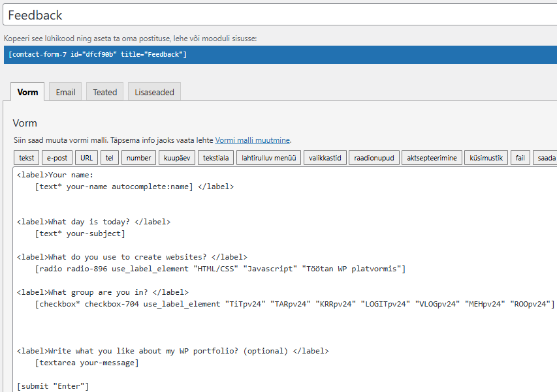Go to the Teated tab
This screenshot has width=557, height=392.
pyautogui.click(x=104, y=92)
